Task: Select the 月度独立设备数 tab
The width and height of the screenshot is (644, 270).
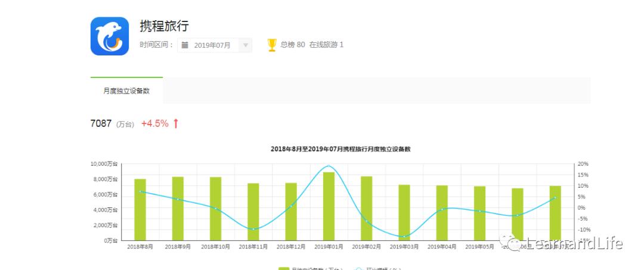Action: tap(126, 91)
